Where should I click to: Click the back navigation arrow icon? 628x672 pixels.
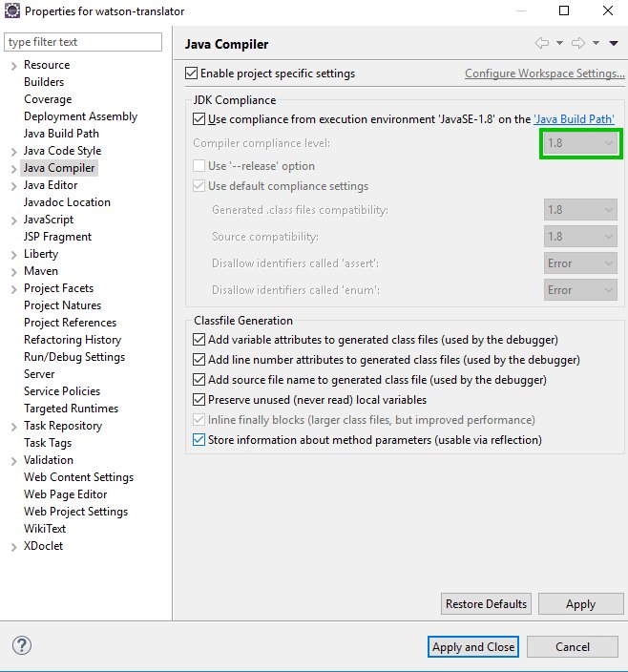[x=542, y=43]
